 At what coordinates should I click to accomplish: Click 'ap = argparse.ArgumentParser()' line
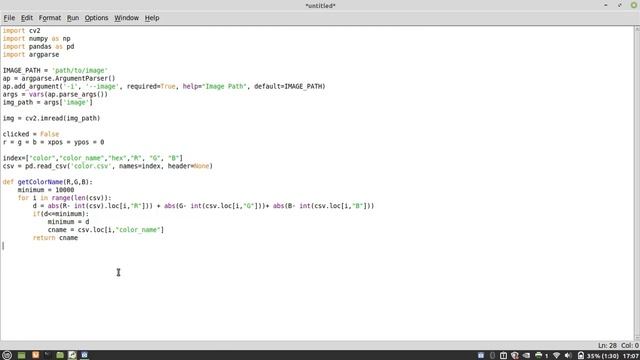[x=59, y=78]
